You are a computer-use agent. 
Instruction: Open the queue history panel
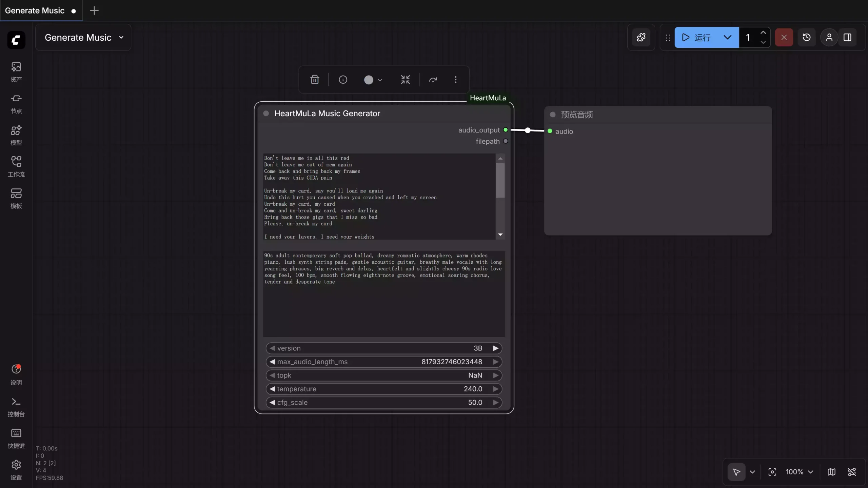point(807,37)
